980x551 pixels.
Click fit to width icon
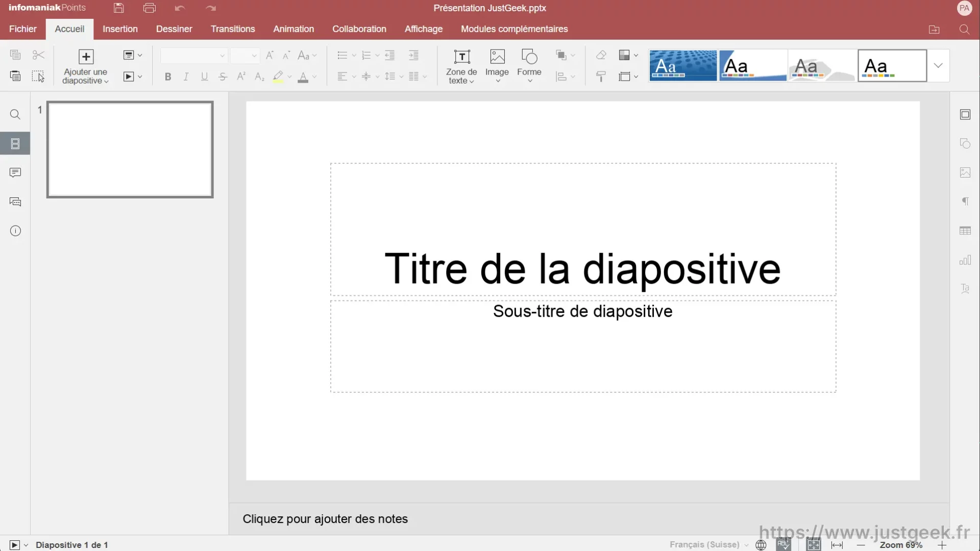837,545
